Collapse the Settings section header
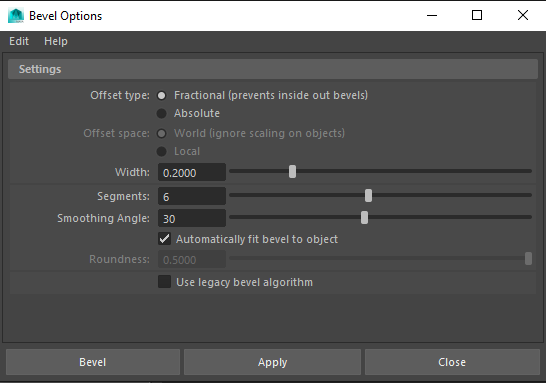Viewport: 546px width, 383px height. [273, 69]
